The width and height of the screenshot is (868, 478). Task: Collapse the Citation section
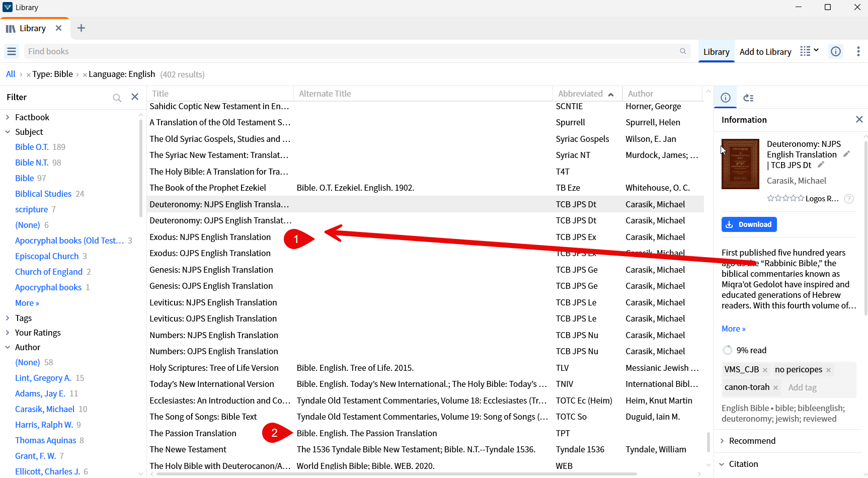(722, 464)
